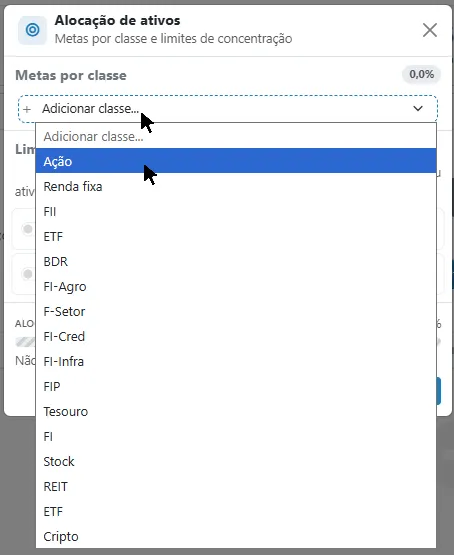Select Cripto at the list bottom
This screenshot has width=454, height=555.
236,536
